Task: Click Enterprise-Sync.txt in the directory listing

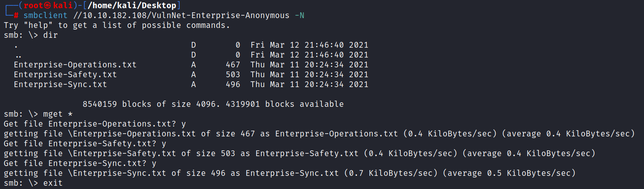Action: coord(60,85)
